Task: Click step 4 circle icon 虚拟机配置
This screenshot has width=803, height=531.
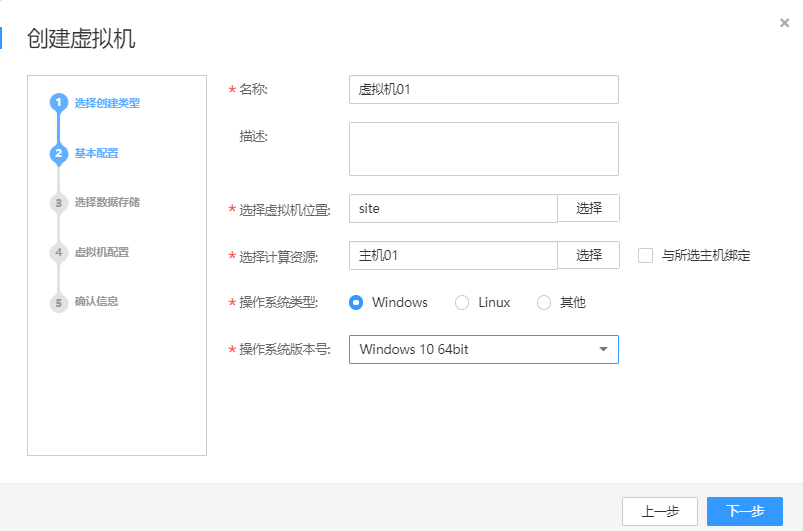Action: tap(59, 252)
